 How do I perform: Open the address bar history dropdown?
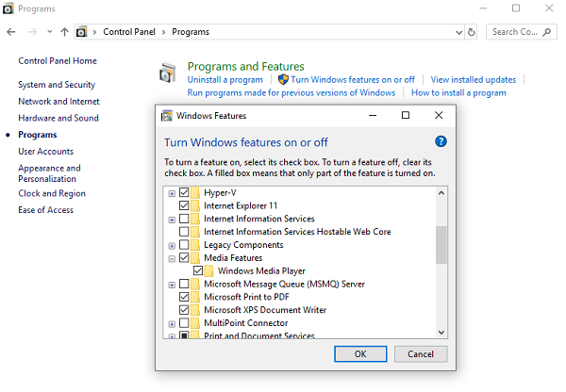[x=458, y=32]
